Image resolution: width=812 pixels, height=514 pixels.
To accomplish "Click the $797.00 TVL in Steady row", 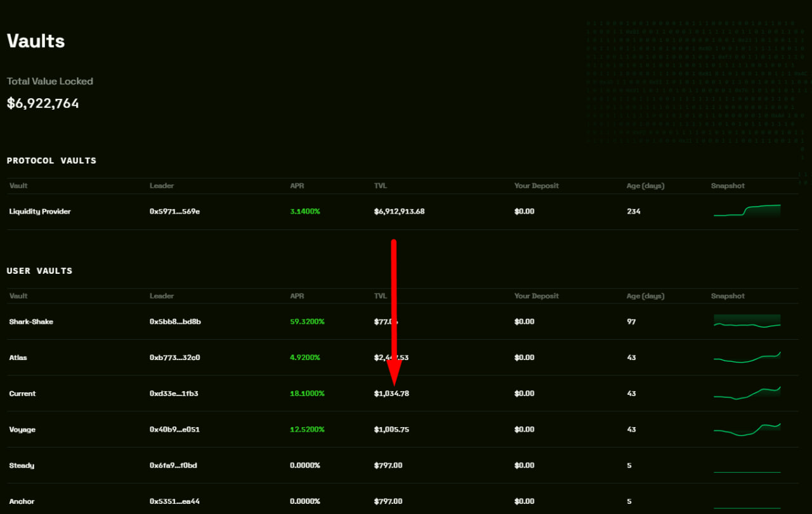I will point(388,466).
